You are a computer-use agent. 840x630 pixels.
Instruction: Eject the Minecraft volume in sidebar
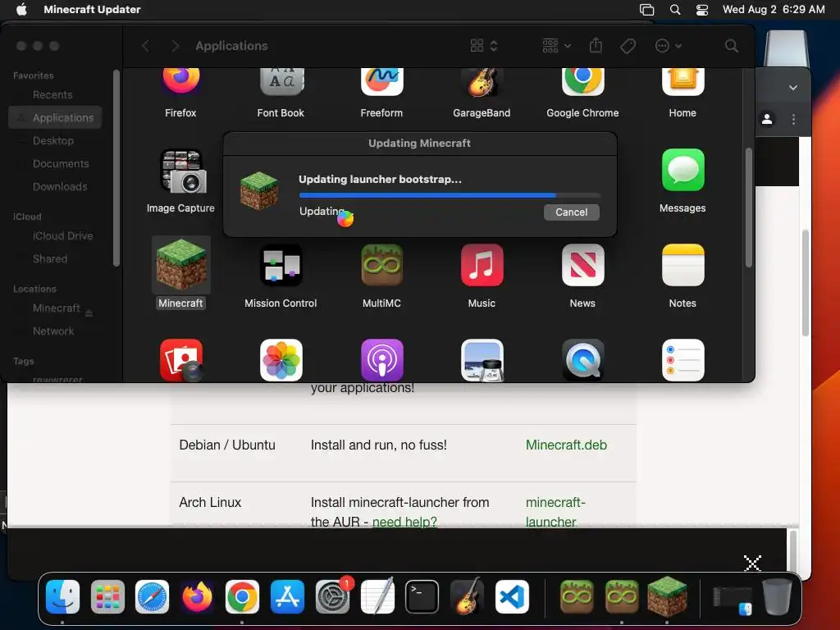(x=89, y=313)
